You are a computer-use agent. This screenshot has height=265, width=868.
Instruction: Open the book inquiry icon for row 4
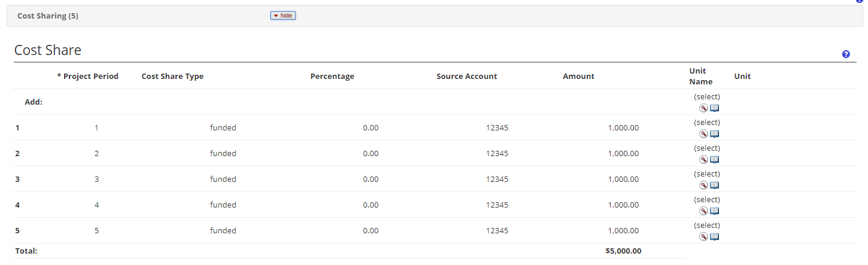coord(714,211)
